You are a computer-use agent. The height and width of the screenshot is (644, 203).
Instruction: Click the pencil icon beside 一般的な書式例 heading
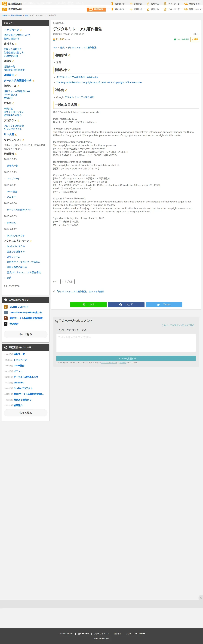pyautogui.click(x=79, y=105)
